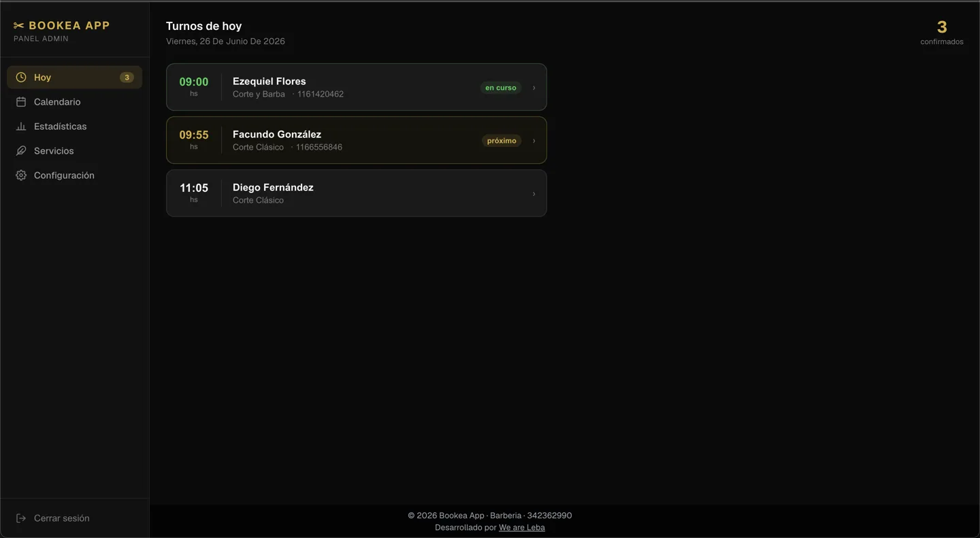
Task: Click the logout icon next to Cerrar sesión
Action: (21, 518)
